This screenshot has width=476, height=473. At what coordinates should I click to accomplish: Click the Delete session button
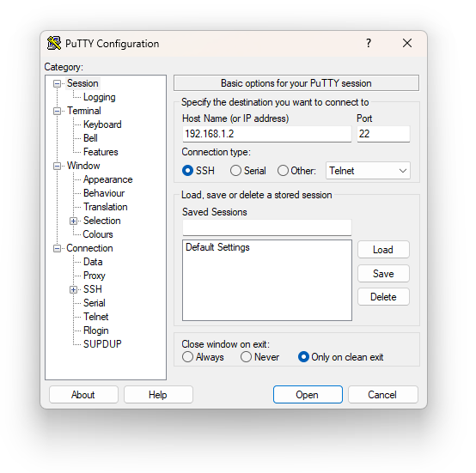coord(383,297)
